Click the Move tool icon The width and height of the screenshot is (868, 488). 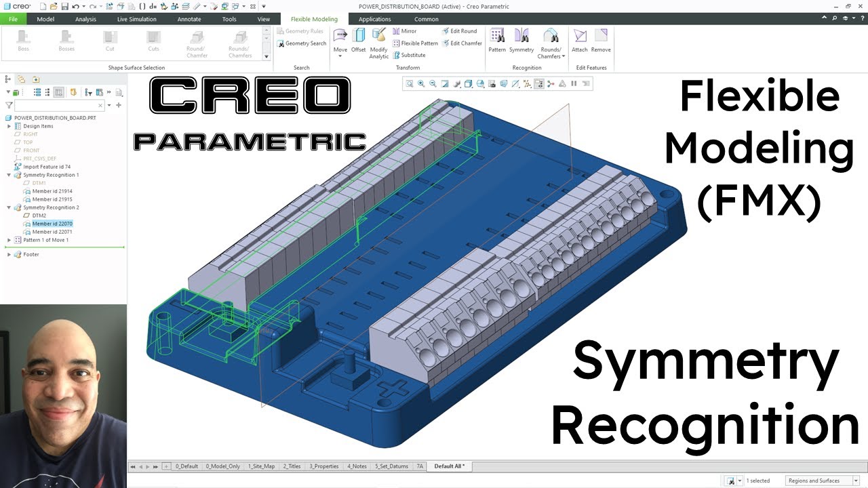[340, 35]
